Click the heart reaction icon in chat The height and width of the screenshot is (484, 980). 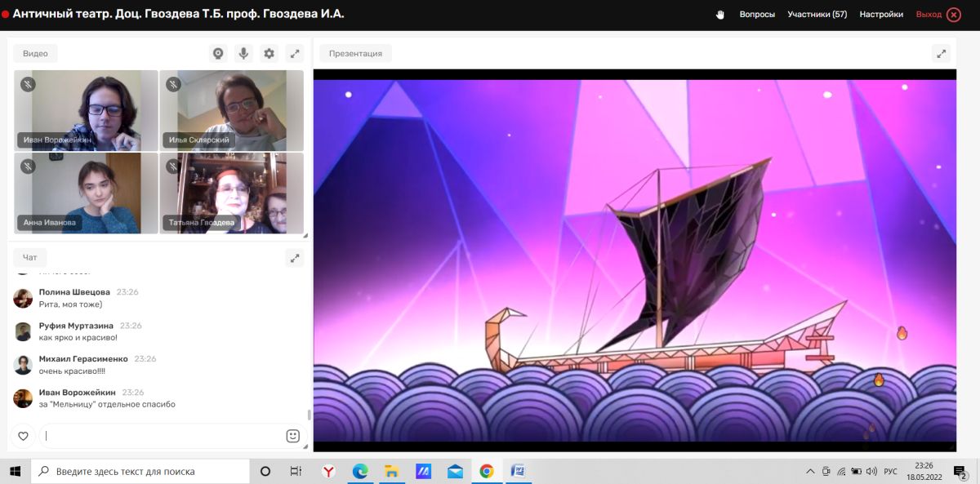pos(23,436)
